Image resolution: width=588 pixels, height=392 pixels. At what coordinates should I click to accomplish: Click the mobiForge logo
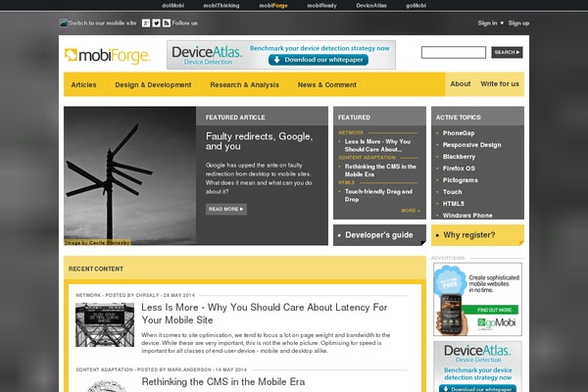click(x=108, y=56)
